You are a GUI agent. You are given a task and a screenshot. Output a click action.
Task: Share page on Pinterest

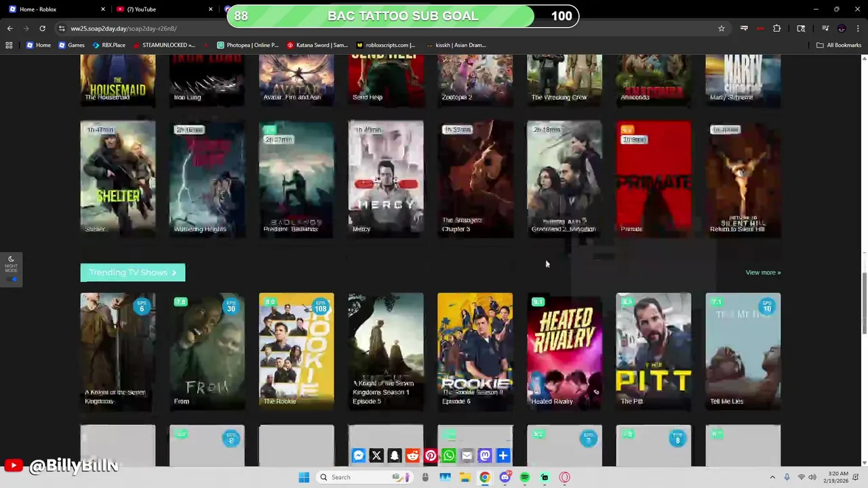click(431, 455)
